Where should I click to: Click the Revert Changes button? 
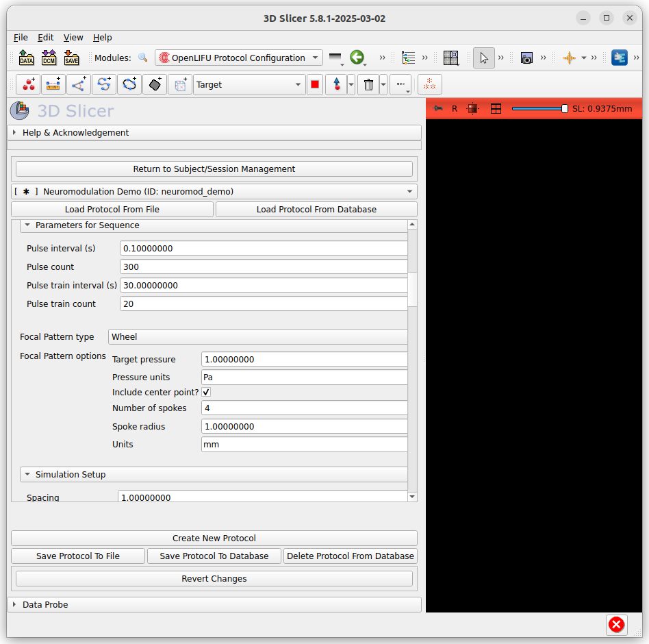214,578
